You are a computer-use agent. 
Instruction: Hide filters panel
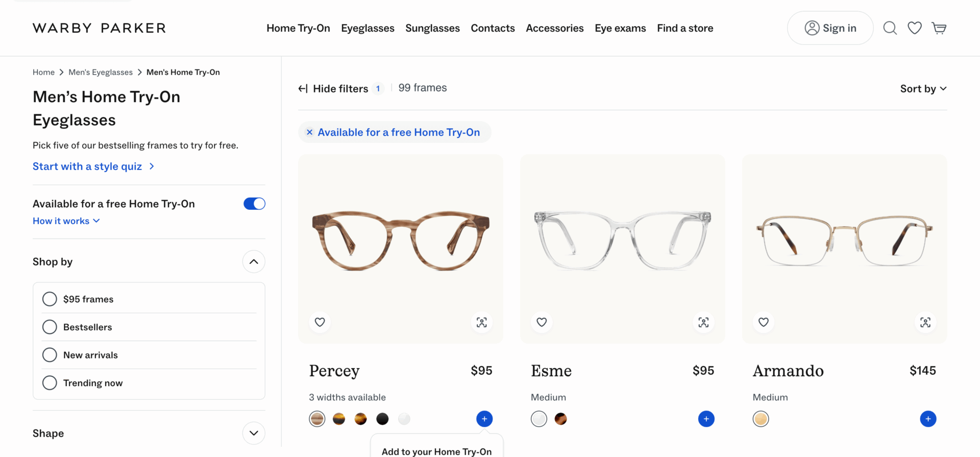click(333, 89)
